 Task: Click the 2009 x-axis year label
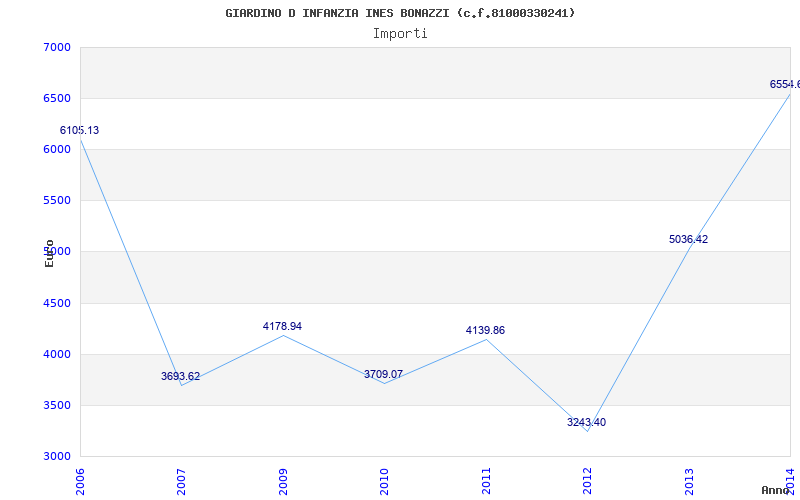coord(283,481)
